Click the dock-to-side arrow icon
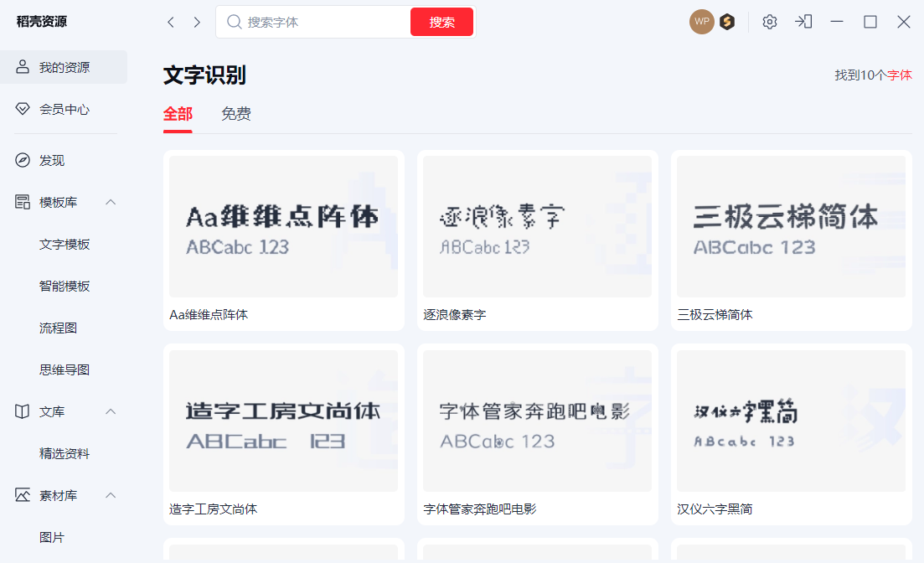This screenshot has height=563, width=924. (803, 22)
